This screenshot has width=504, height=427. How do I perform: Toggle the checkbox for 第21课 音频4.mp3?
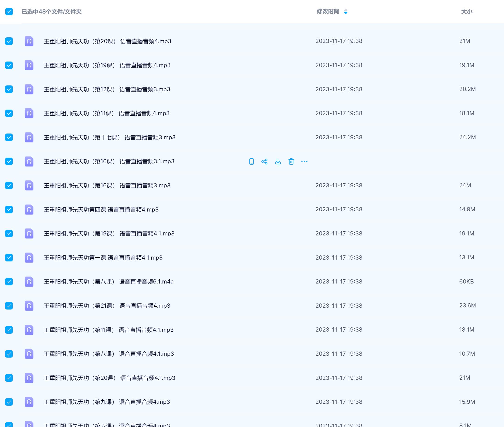pos(9,306)
